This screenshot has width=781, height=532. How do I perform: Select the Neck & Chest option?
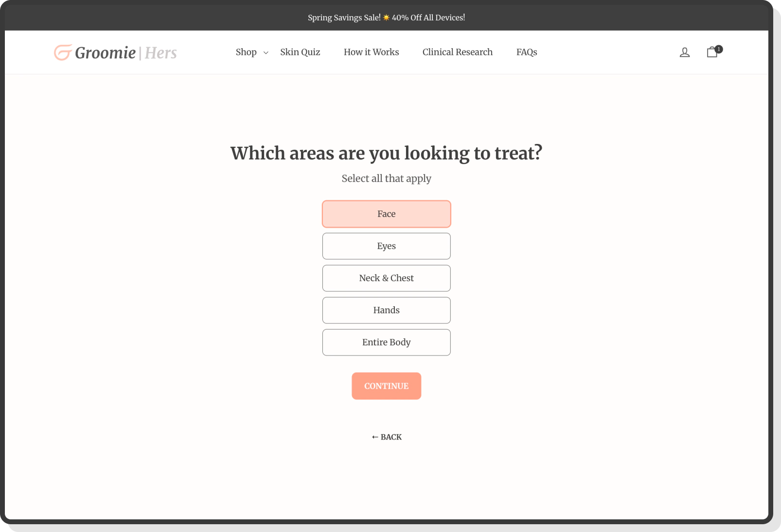pyautogui.click(x=386, y=278)
